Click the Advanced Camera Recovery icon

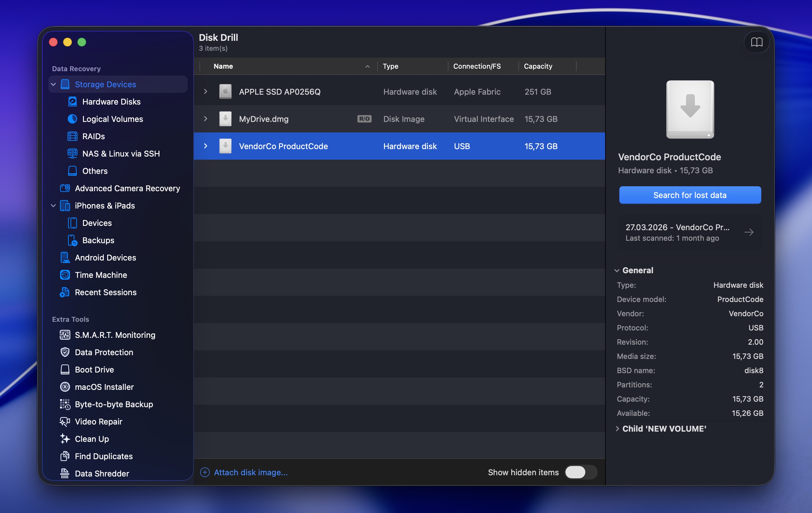tap(65, 188)
